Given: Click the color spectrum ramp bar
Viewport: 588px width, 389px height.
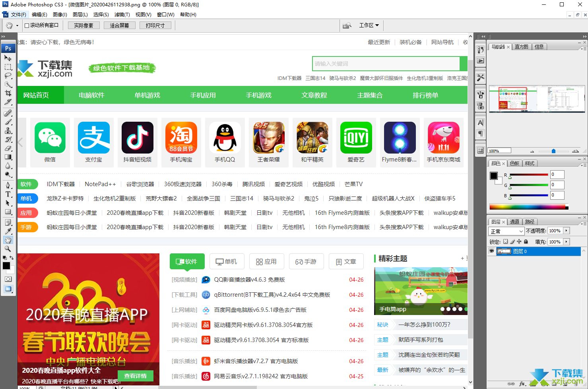Looking at the screenshot, I should pos(529,207).
